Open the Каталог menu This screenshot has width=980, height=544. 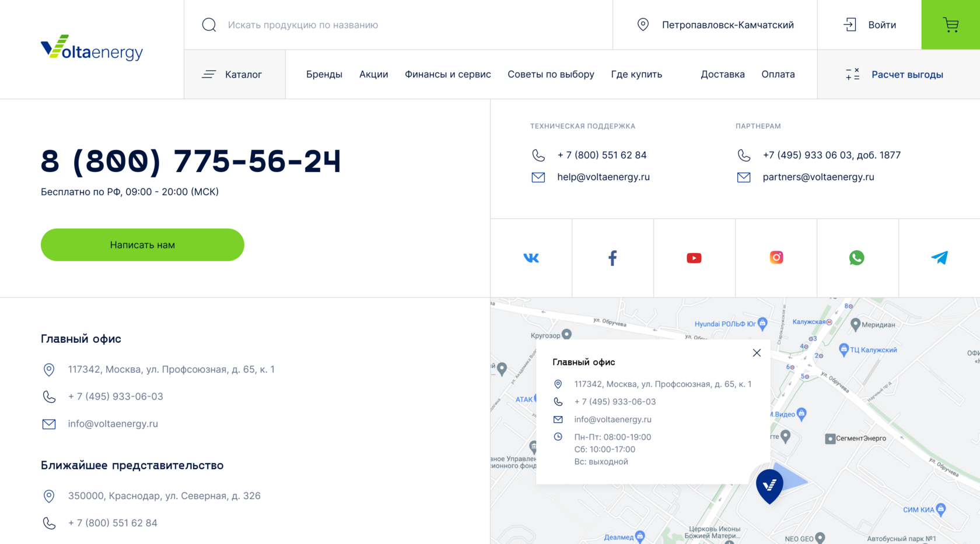[235, 74]
